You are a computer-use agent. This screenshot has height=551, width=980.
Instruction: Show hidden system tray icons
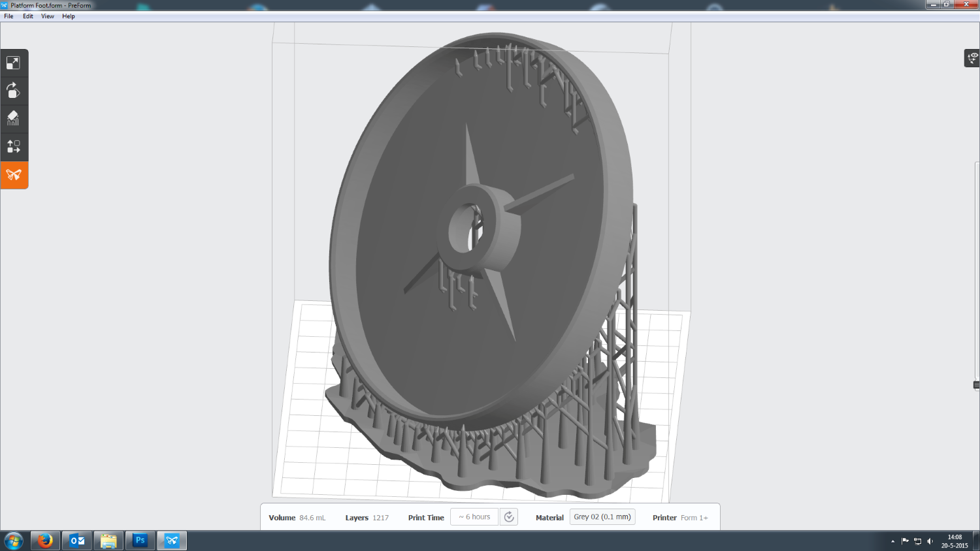coord(892,541)
